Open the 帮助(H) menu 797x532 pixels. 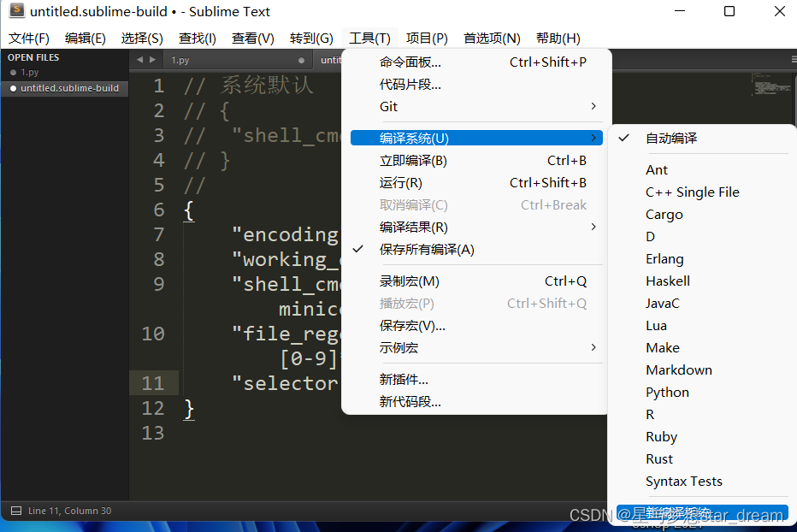(558, 38)
